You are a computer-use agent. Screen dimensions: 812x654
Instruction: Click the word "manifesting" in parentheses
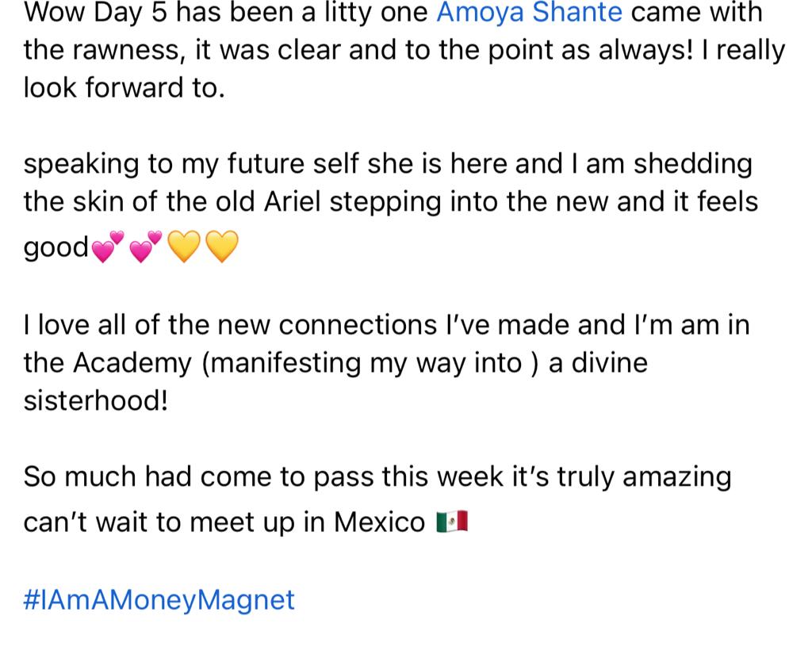point(285,364)
